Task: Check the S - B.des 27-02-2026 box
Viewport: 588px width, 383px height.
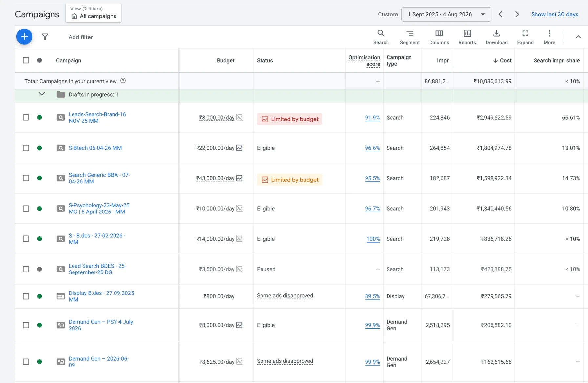Action: 26,239
